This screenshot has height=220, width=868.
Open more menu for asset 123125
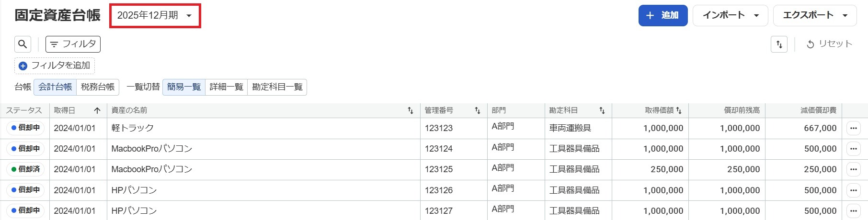854,169
